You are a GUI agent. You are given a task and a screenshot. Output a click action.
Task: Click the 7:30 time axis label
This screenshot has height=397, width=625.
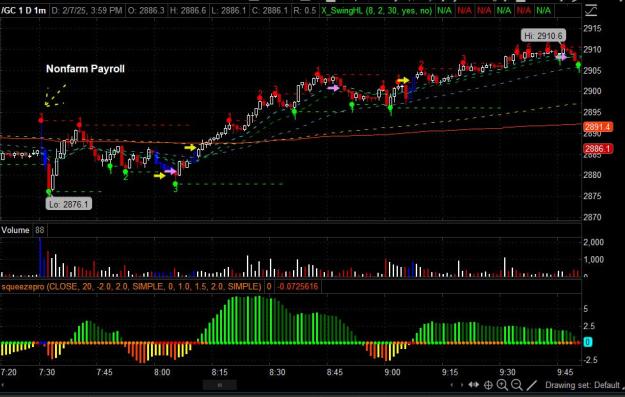coord(47,372)
